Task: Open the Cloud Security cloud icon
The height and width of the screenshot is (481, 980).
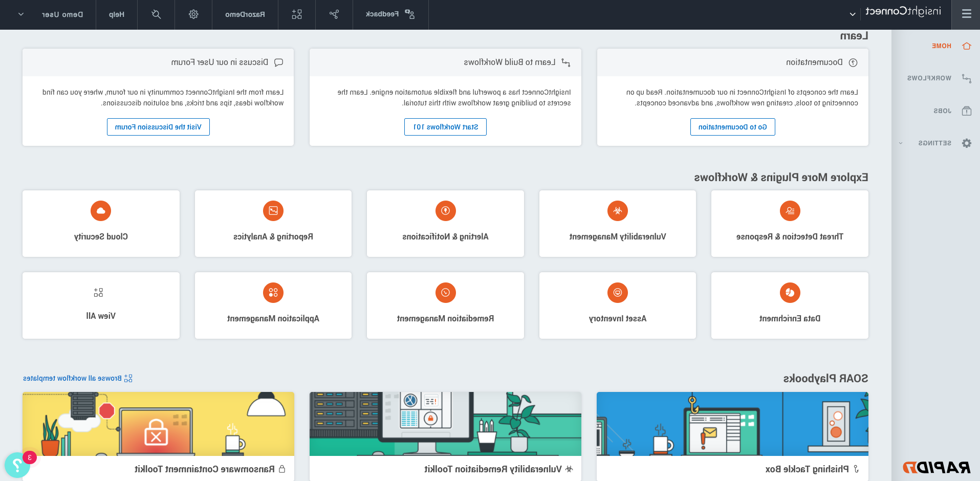Action: (101, 211)
